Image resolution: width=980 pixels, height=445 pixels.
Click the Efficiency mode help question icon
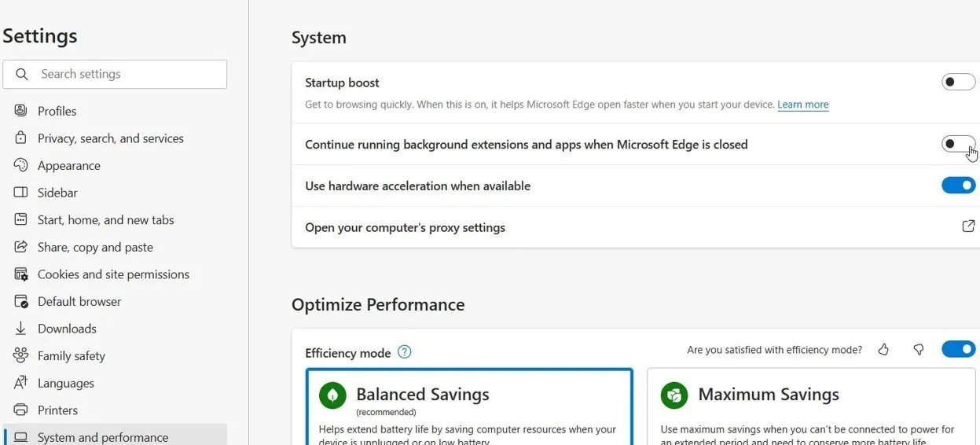coord(405,351)
